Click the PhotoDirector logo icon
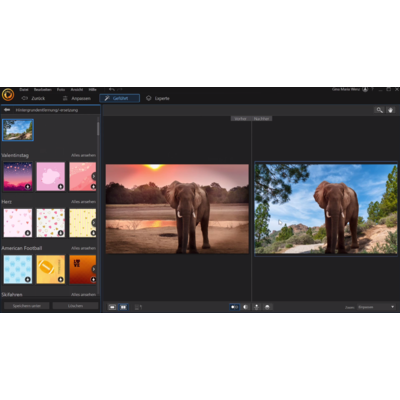 pos(8,95)
